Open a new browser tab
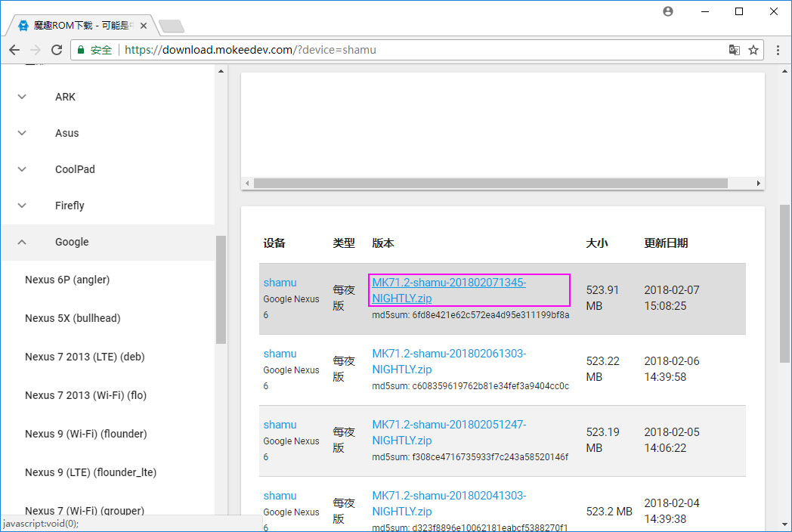 [172, 26]
